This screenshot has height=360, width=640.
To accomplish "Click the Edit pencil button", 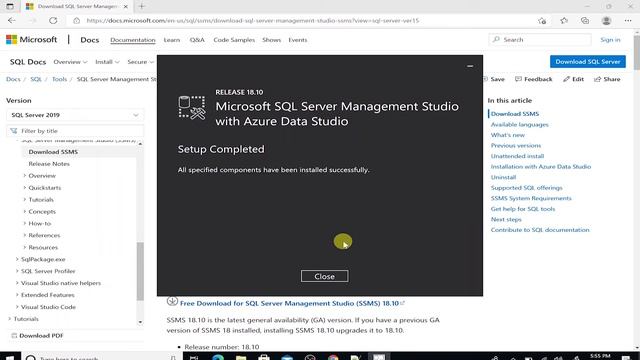I will point(573,79).
